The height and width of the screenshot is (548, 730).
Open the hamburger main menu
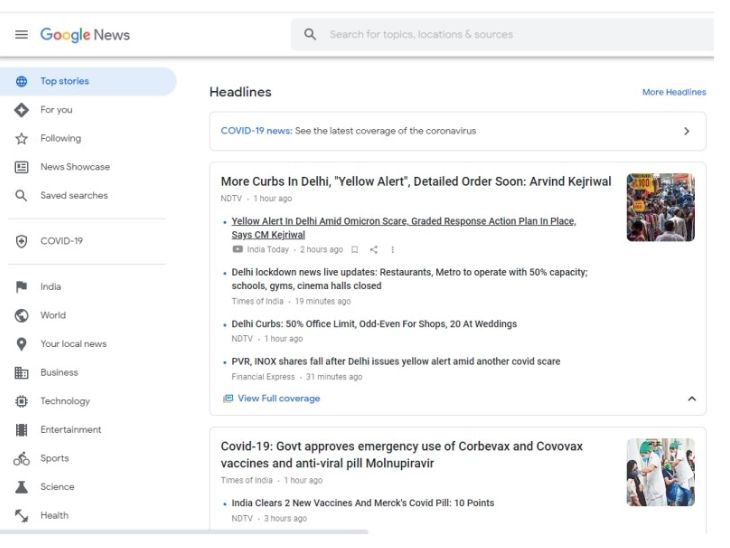pyautogui.click(x=21, y=34)
